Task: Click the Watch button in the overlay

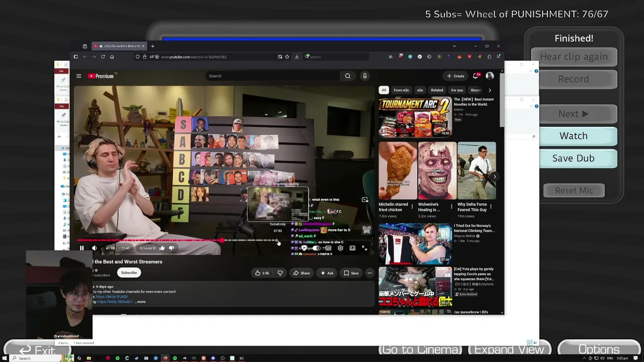Action: [x=574, y=136]
